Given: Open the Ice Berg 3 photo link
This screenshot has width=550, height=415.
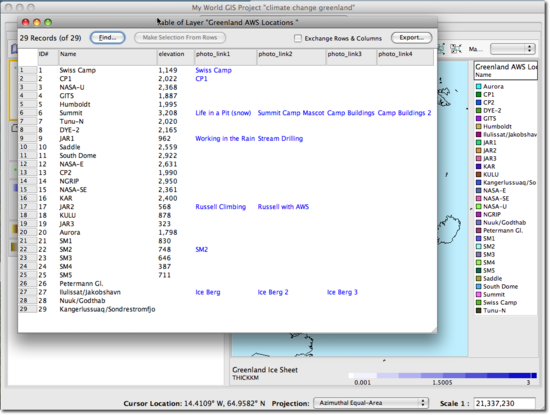Looking at the screenshot, I should (x=342, y=292).
